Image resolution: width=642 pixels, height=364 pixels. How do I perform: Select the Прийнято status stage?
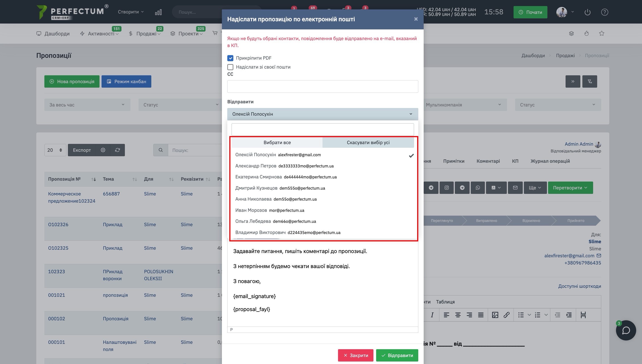click(575, 221)
